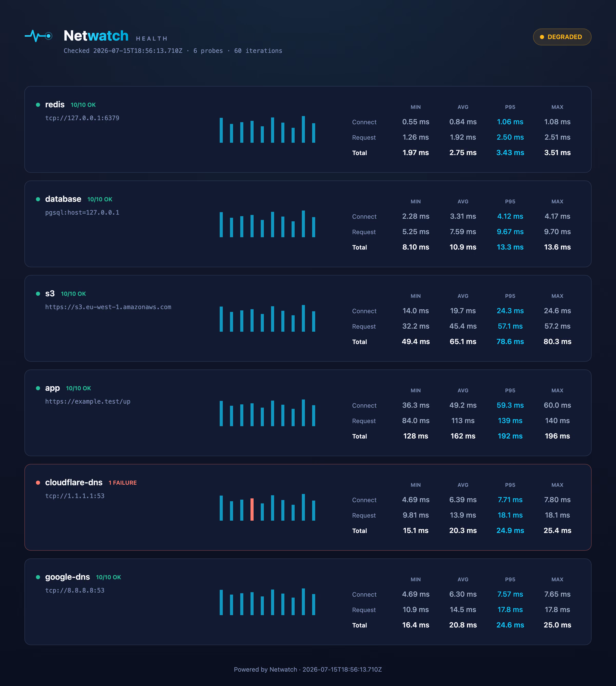Click the redis P95 column header
This screenshot has width=616, height=686.
(510, 107)
